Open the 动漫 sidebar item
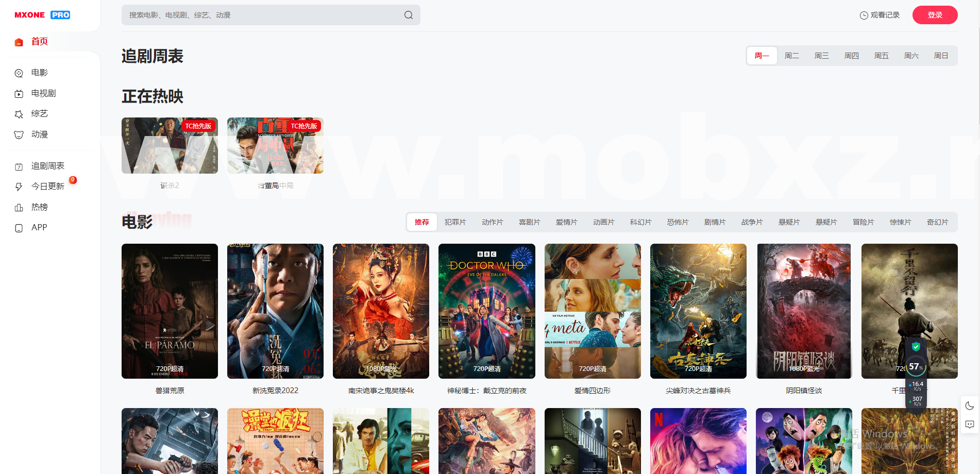 (x=40, y=134)
